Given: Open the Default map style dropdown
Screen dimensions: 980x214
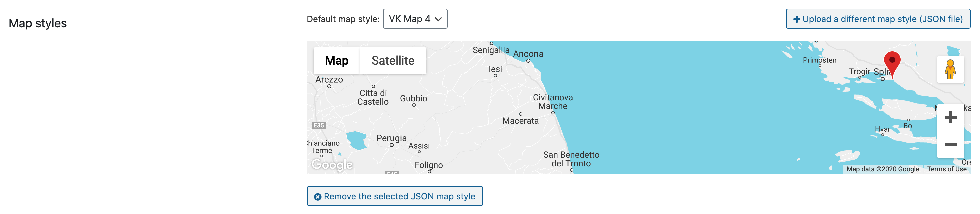Looking at the screenshot, I should click(x=415, y=19).
